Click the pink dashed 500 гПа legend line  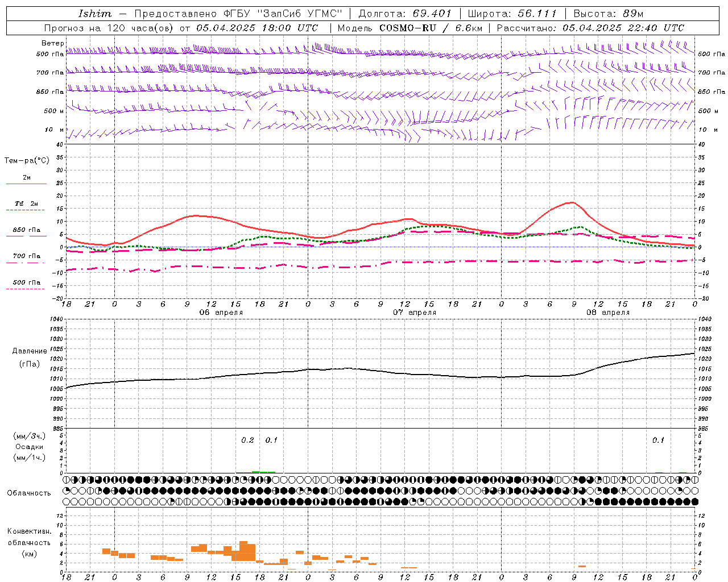(x=25, y=289)
